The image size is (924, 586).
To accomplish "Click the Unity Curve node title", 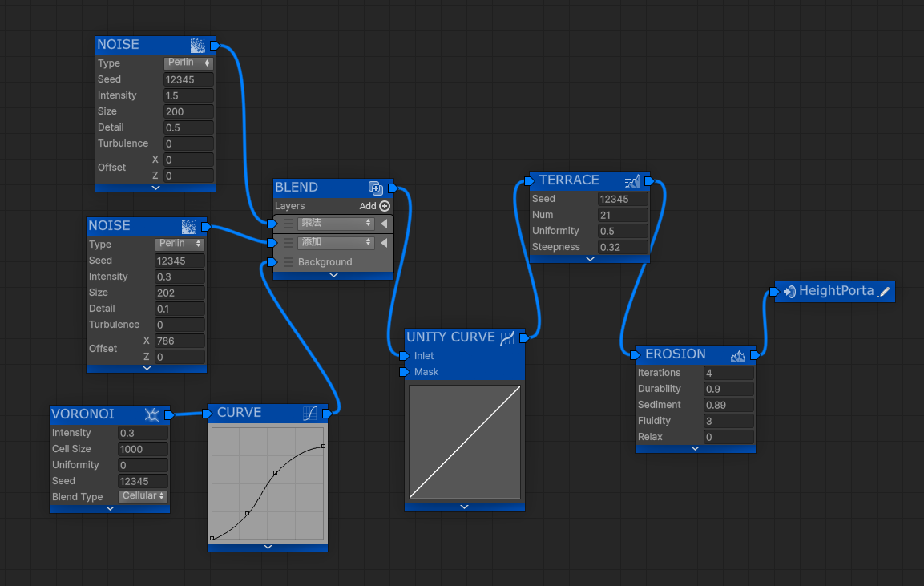I will (451, 337).
